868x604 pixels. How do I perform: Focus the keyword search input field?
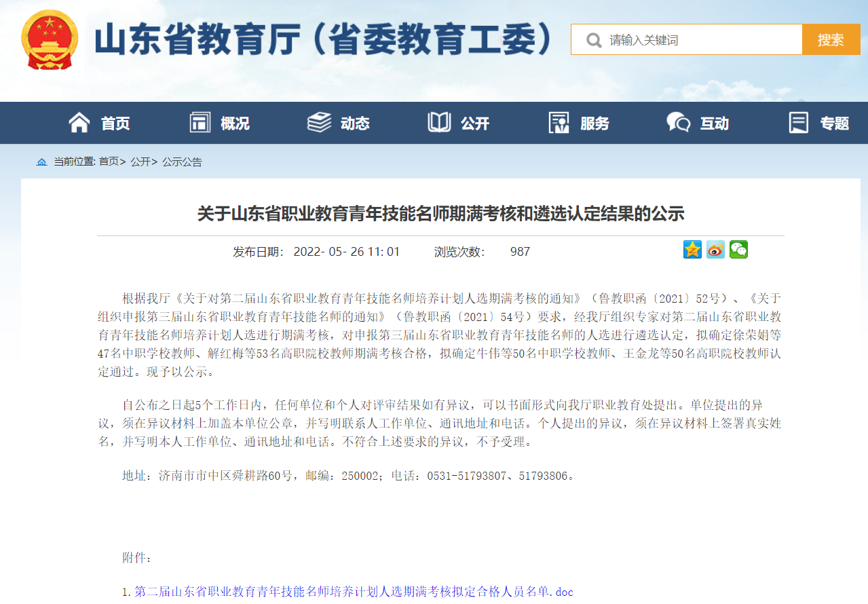[x=702, y=40]
